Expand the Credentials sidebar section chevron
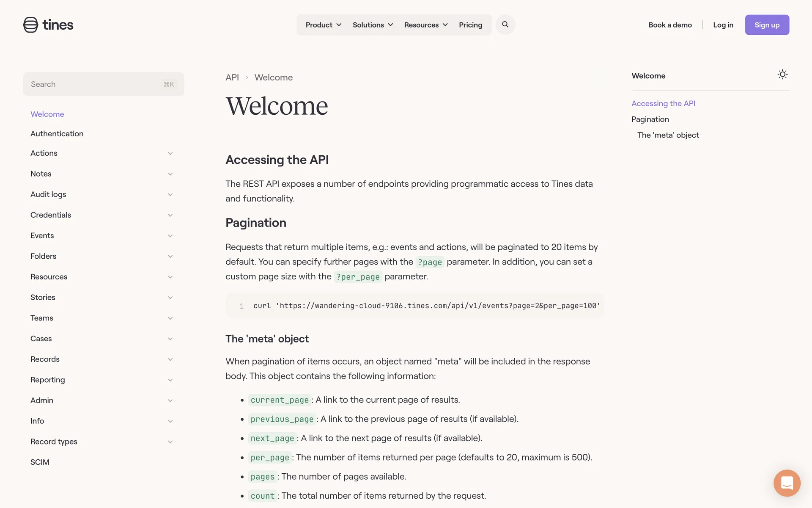The height and width of the screenshot is (508, 812). point(170,215)
